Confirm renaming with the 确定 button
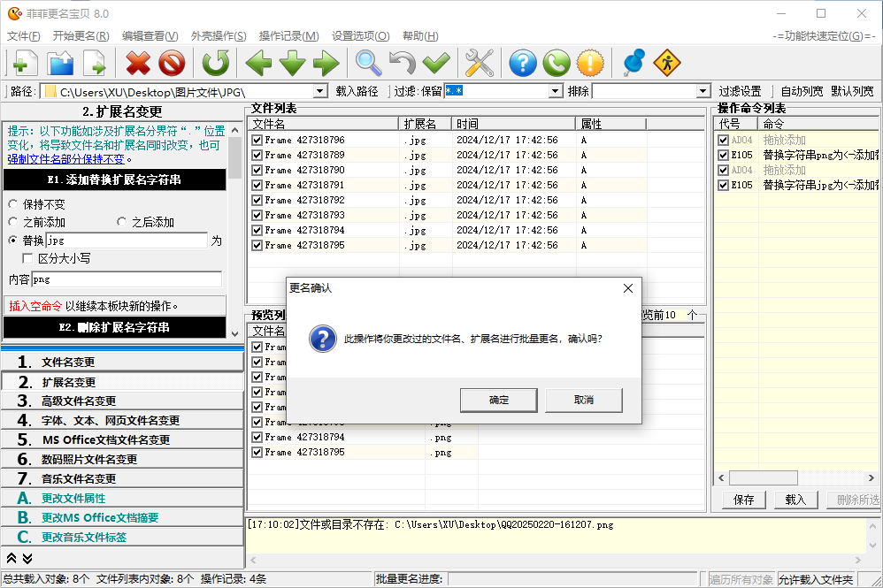Viewport: 883px width, 588px height. point(498,400)
